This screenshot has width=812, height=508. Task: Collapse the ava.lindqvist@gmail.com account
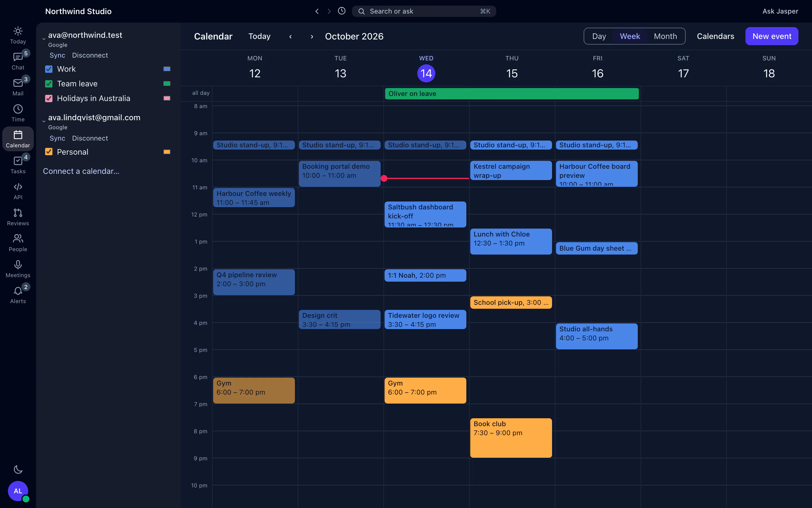coord(44,121)
